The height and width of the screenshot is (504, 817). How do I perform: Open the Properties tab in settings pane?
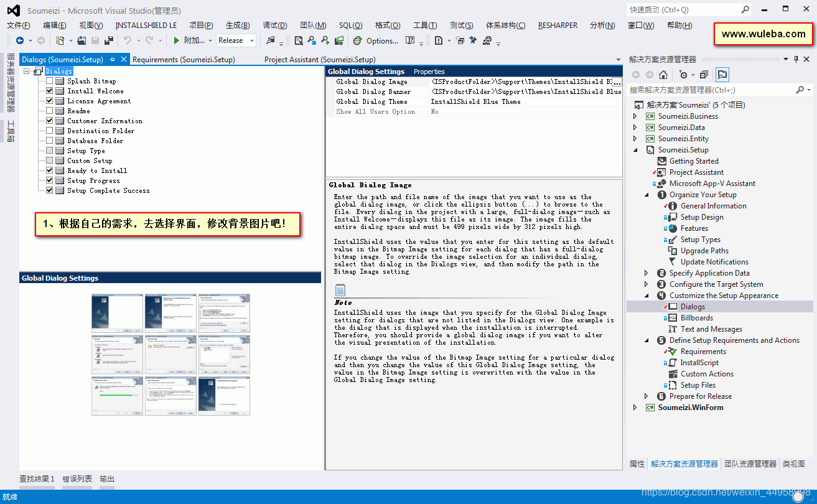coord(429,72)
